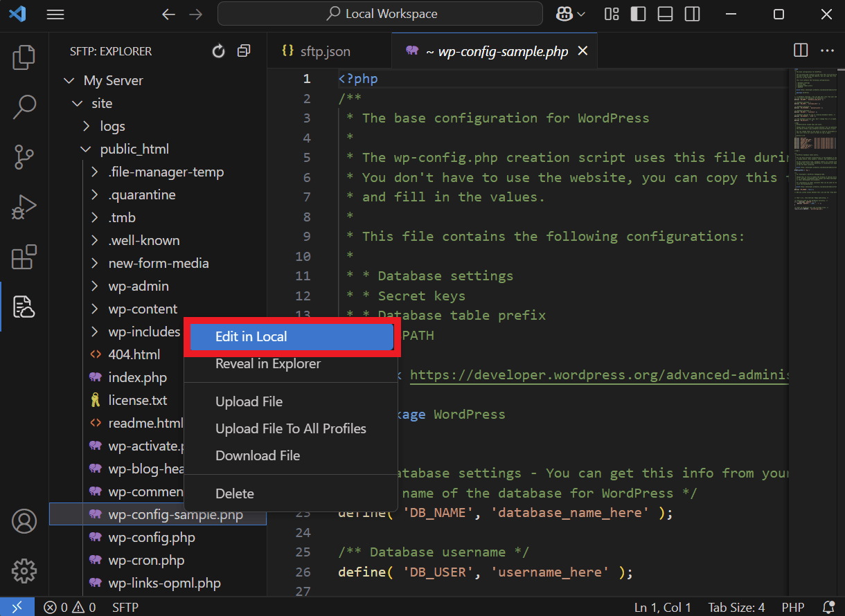The width and height of the screenshot is (845, 616).
Task: Open the Copilot dropdown chevron
Action: click(581, 14)
